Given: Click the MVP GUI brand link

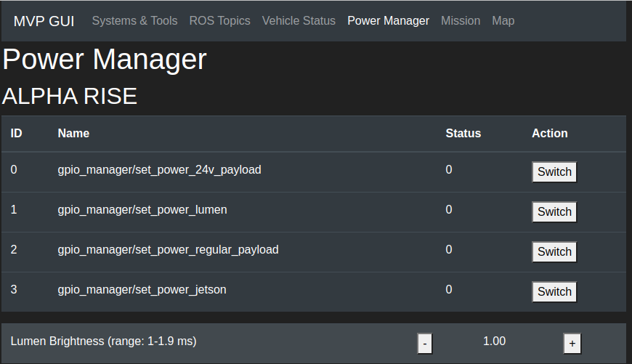Looking at the screenshot, I should [44, 21].
